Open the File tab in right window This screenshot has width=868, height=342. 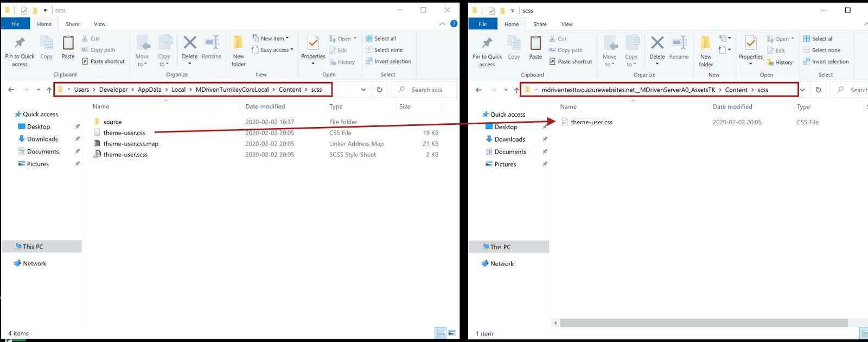point(483,24)
